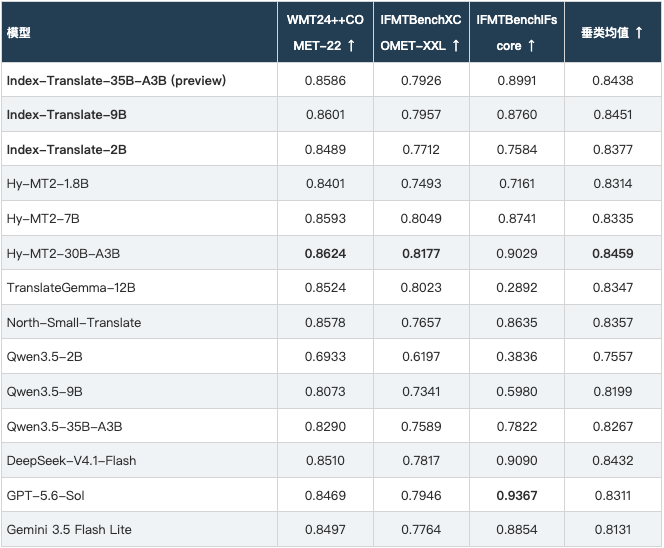The width and height of the screenshot is (664, 548).
Task: Click the 0.7822 cell for Qwen3.5-35B-A3B
Action: pyautogui.click(x=517, y=426)
